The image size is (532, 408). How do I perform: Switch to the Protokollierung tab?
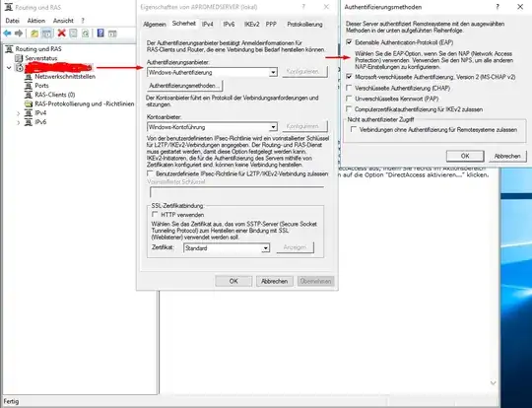point(304,25)
